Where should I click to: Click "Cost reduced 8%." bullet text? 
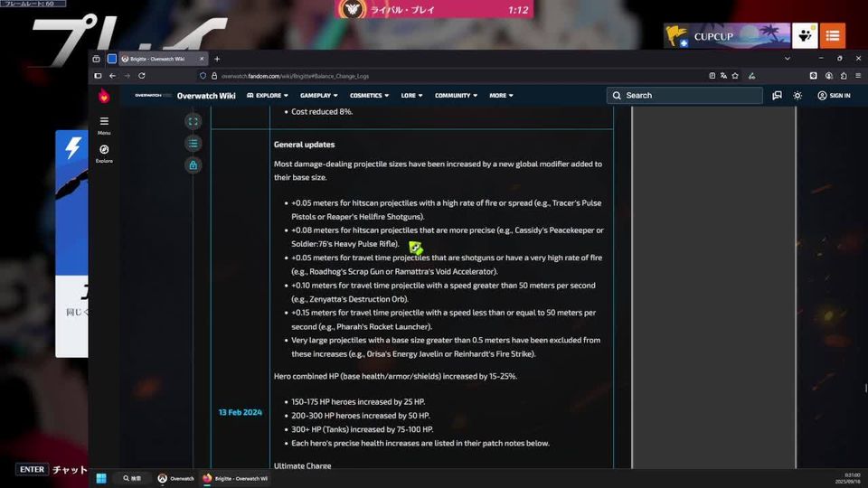coord(322,112)
